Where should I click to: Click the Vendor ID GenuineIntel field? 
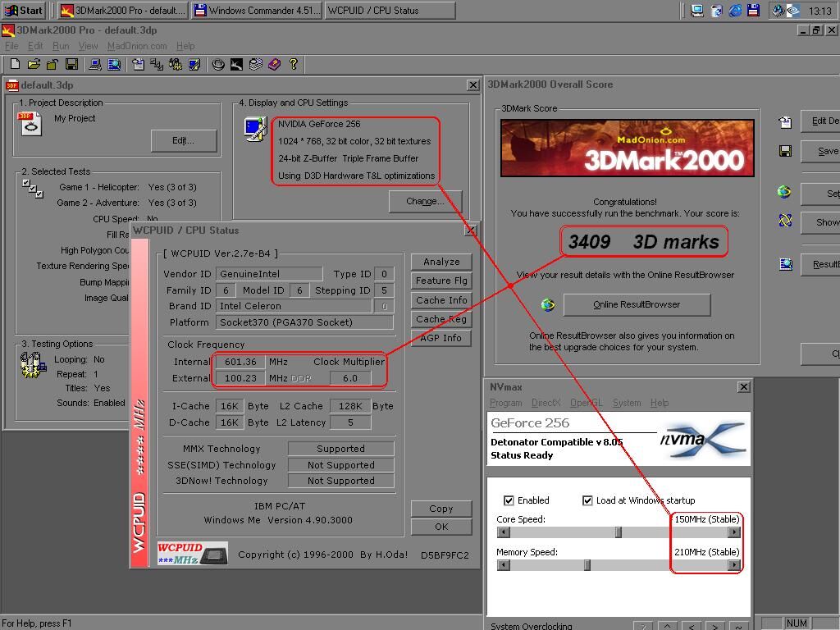coord(269,274)
